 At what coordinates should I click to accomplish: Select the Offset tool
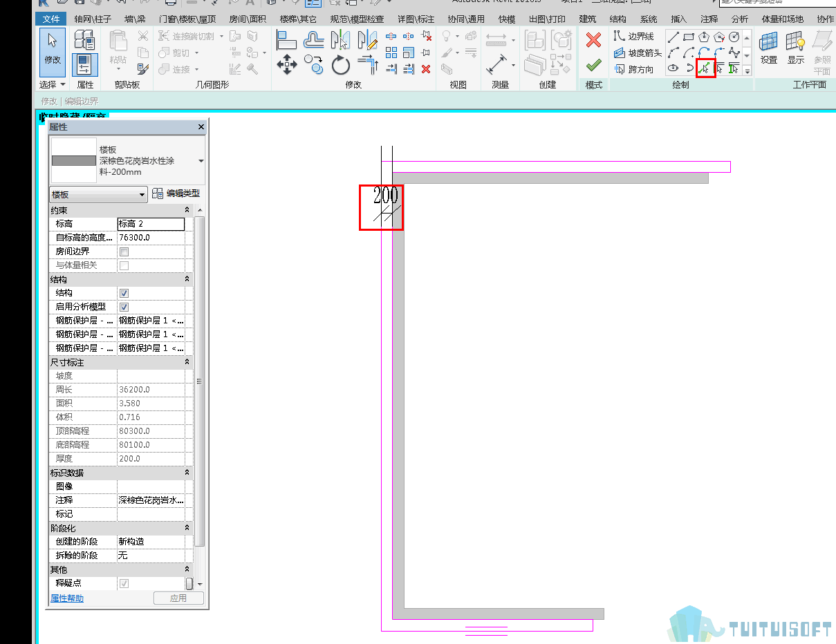[x=314, y=40]
